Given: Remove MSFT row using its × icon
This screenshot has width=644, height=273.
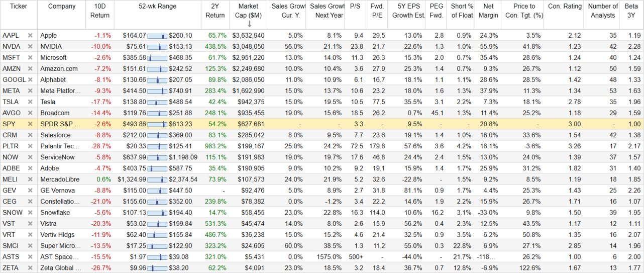Looking at the screenshot, I should pos(30,58).
